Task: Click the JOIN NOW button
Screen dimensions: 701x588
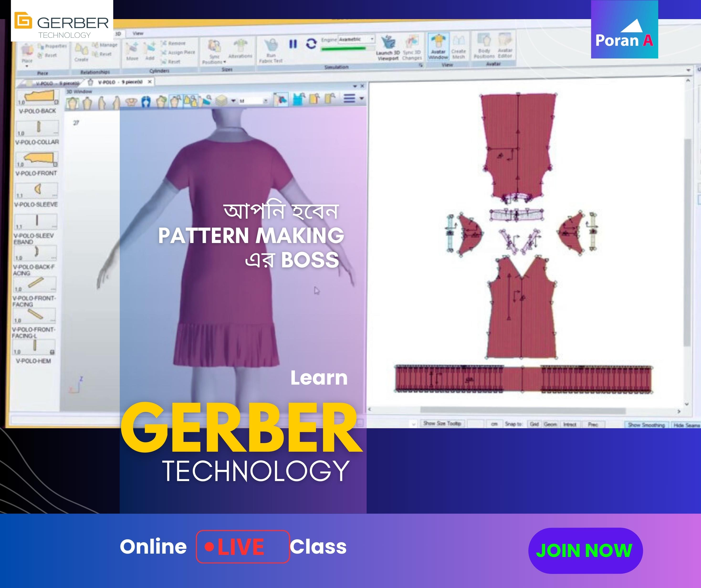Action: click(x=585, y=550)
